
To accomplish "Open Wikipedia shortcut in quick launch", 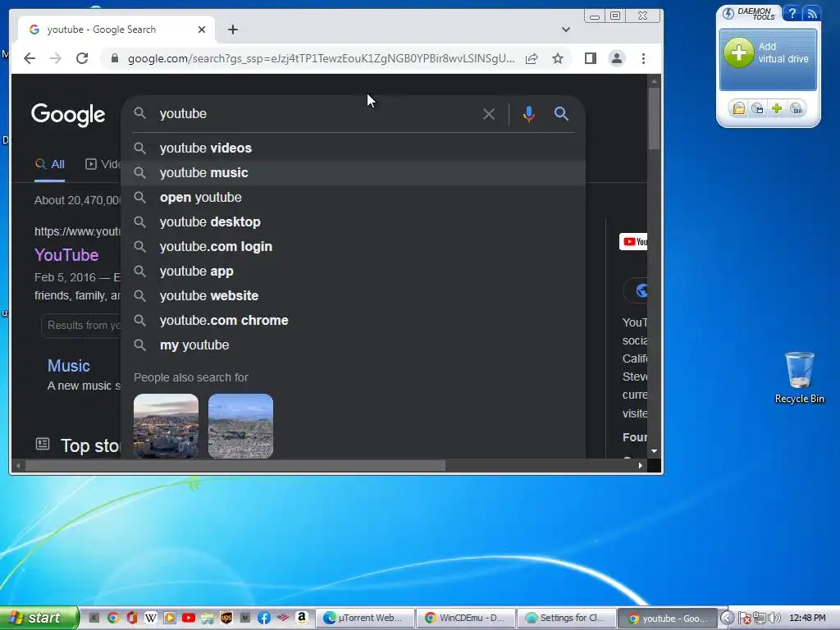I will (151, 618).
